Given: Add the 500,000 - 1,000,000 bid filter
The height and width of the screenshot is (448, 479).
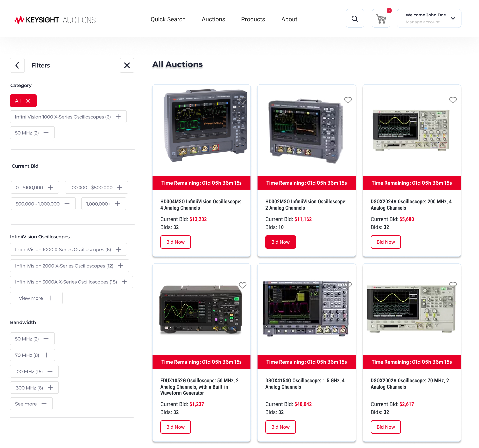Looking at the screenshot, I should (43, 204).
